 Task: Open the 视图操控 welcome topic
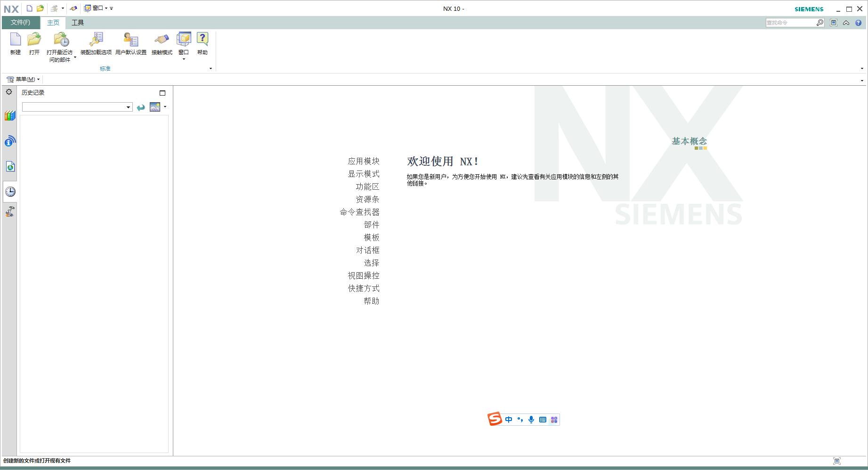pos(364,276)
